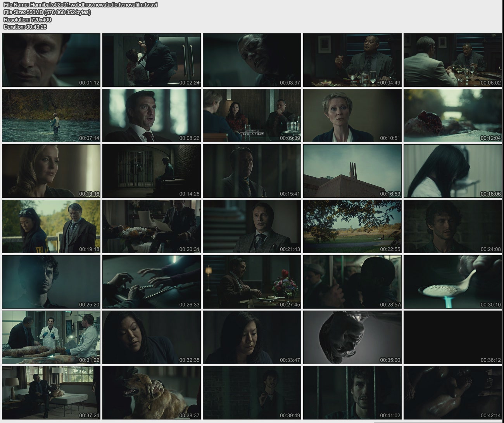504x423 pixels.
Task: Select the spoon over flame frame at 00:30:10
Action: [452, 282]
